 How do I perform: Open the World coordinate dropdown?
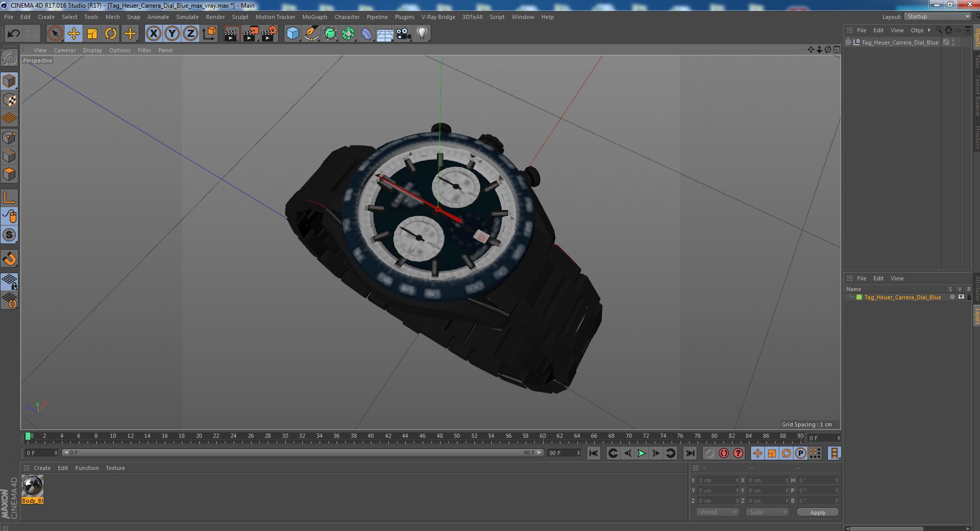click(x=717, y=512)
